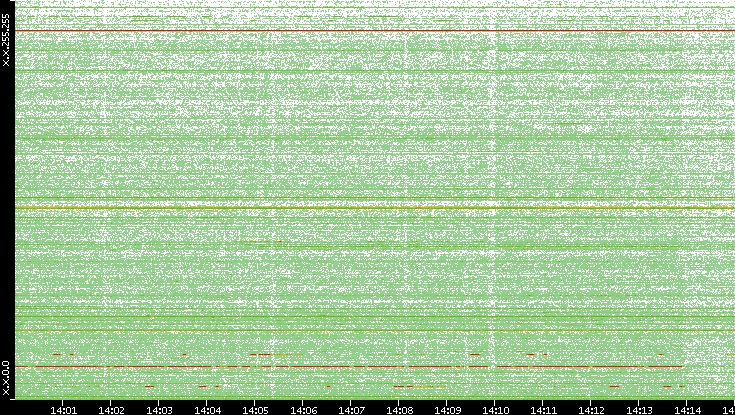735x415 pixels.
Task: Pick the 14:13 axis label
Action: [639, 410]
